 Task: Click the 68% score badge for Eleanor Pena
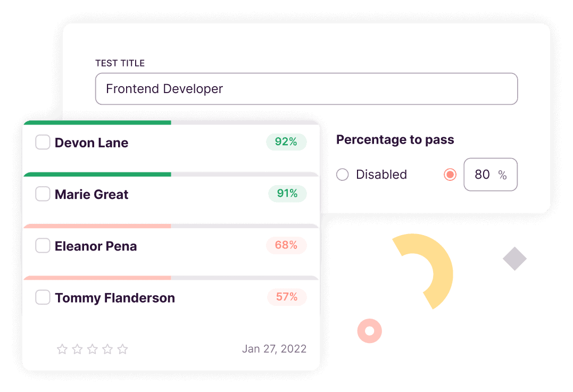(286, 245)
